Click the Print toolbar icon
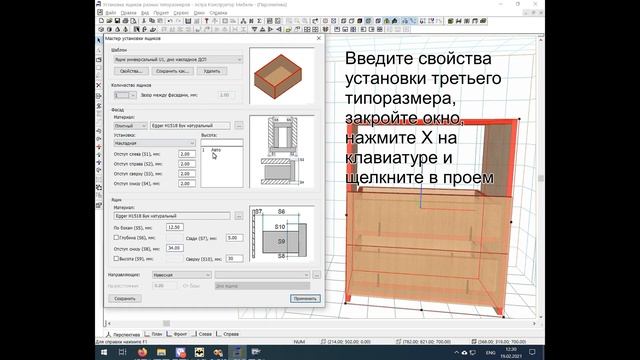The width and height of the screenshot is (640, 360). click(x=125, y=21)
